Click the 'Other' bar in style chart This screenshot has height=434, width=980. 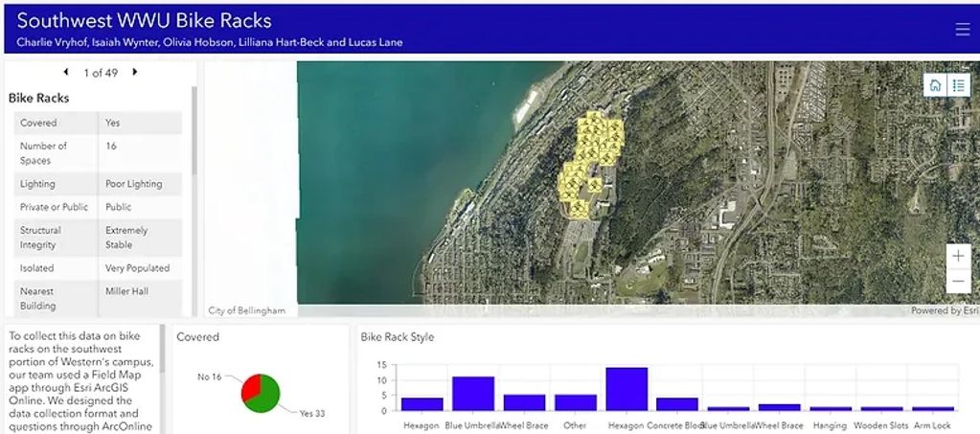pos(575,402)
